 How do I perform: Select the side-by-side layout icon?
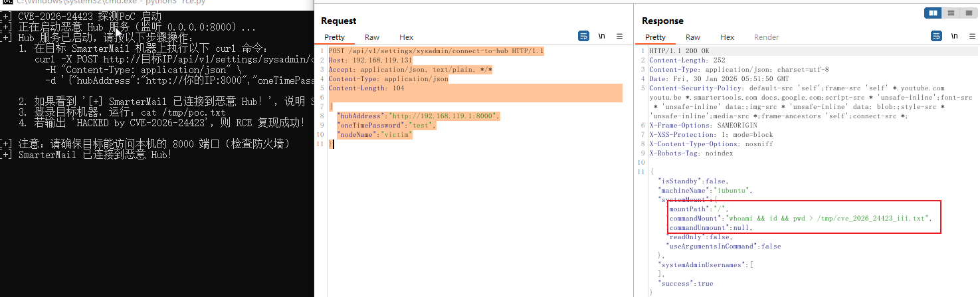click(x=933, y=13)
